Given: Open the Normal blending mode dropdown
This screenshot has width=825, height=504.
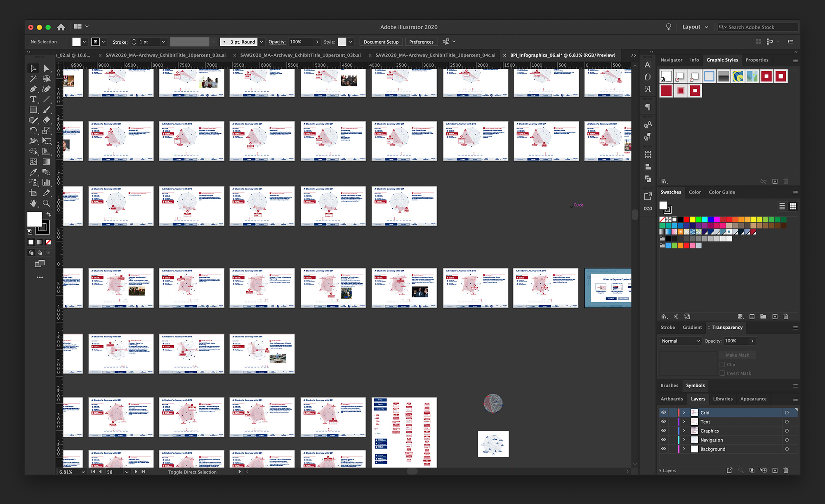Looking at the screenshot, I should pyautogui.click(x=680, y=341).
